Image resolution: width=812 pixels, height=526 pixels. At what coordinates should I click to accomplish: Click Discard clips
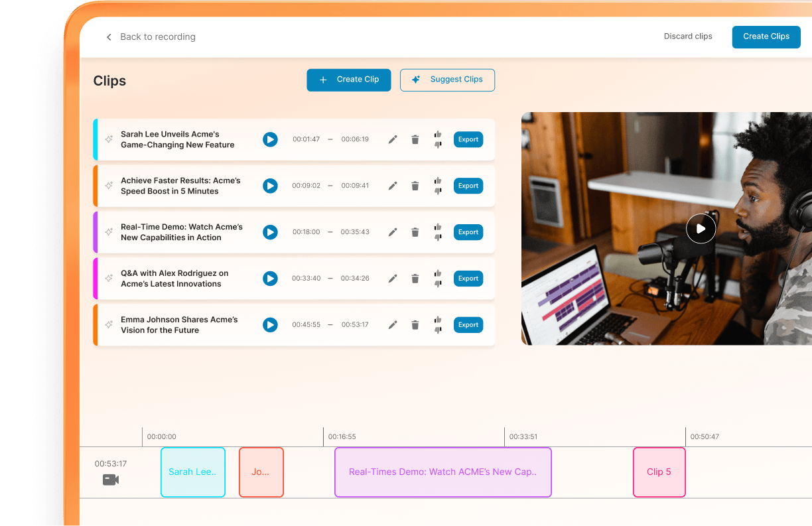coord(688,36)
